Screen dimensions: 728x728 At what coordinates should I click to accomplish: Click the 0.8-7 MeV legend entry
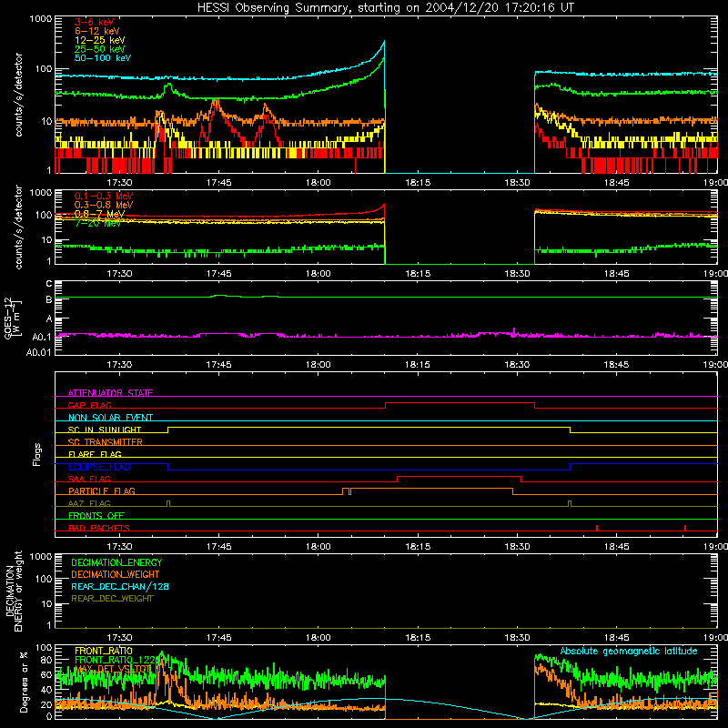coord(99,214)
